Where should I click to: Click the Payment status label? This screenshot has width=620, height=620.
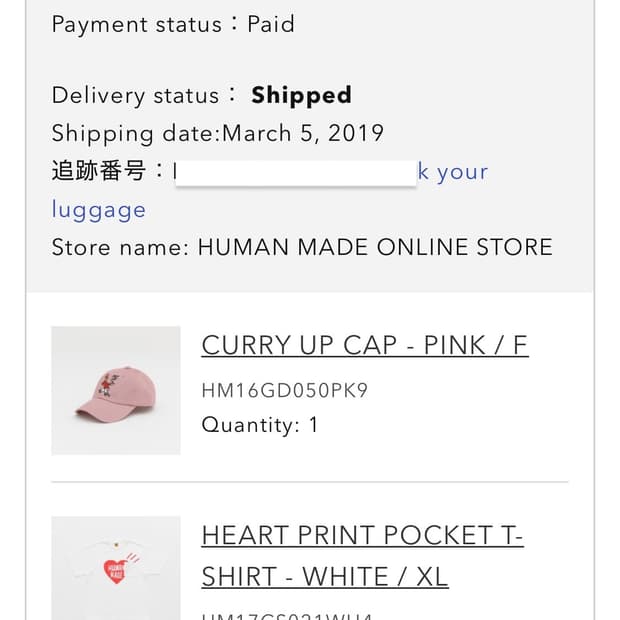[136, 24]
